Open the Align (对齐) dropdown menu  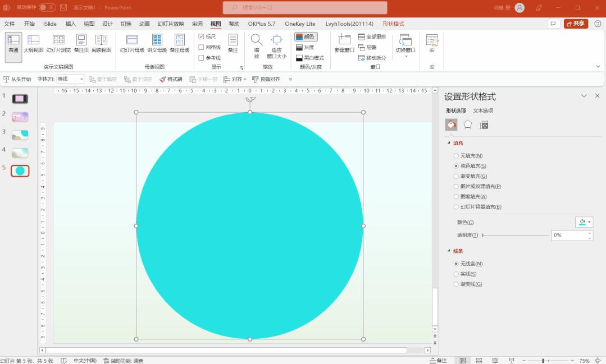coord(235,79)
